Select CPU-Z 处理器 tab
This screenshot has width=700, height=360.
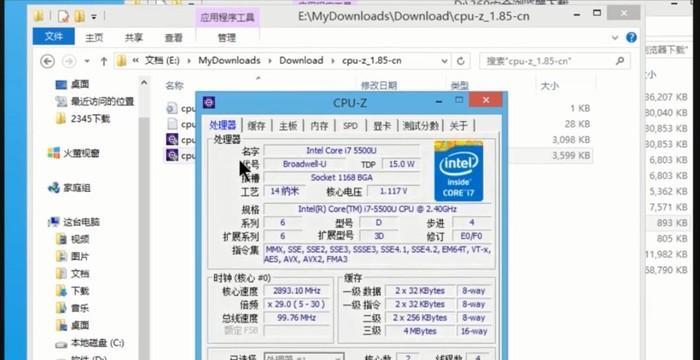tap(223, 126)
